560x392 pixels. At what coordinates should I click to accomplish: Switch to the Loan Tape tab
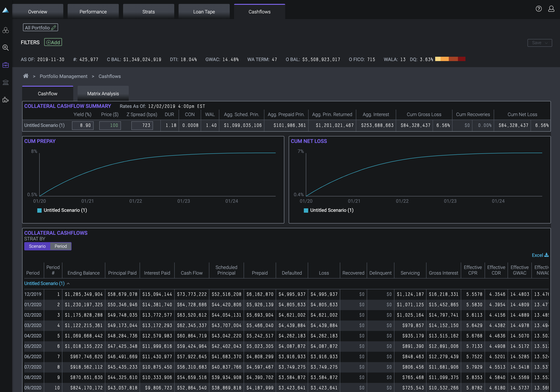coord(204,11)
